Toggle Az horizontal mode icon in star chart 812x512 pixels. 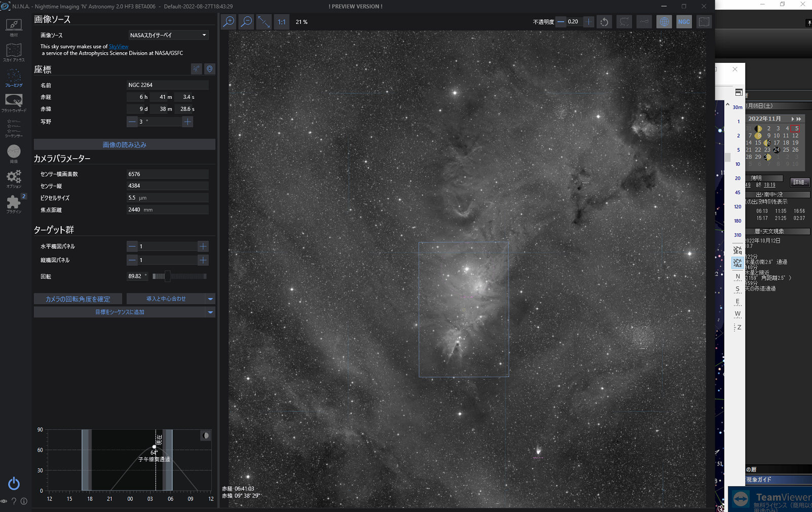pyautogui.click(x=737, y=263)
